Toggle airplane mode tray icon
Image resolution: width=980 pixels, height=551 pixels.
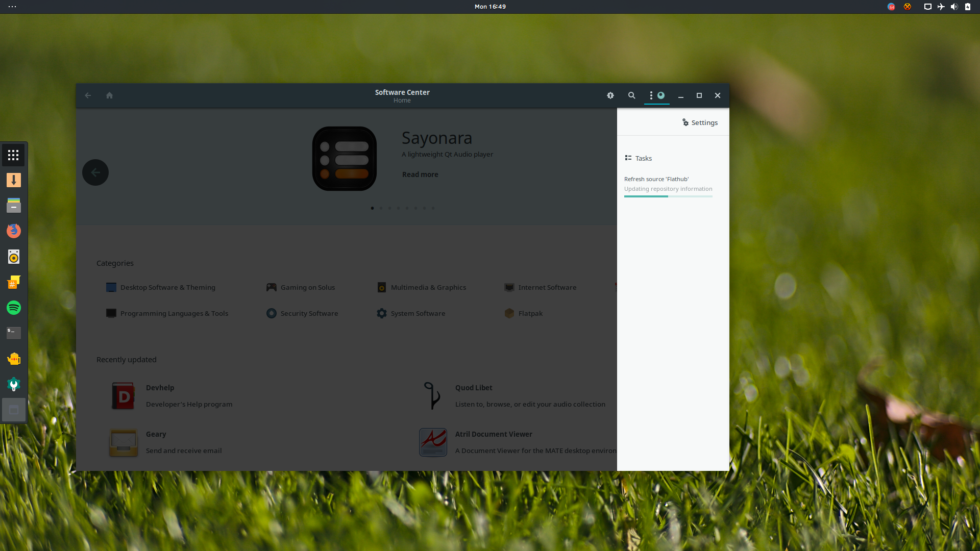click(941, 7)
